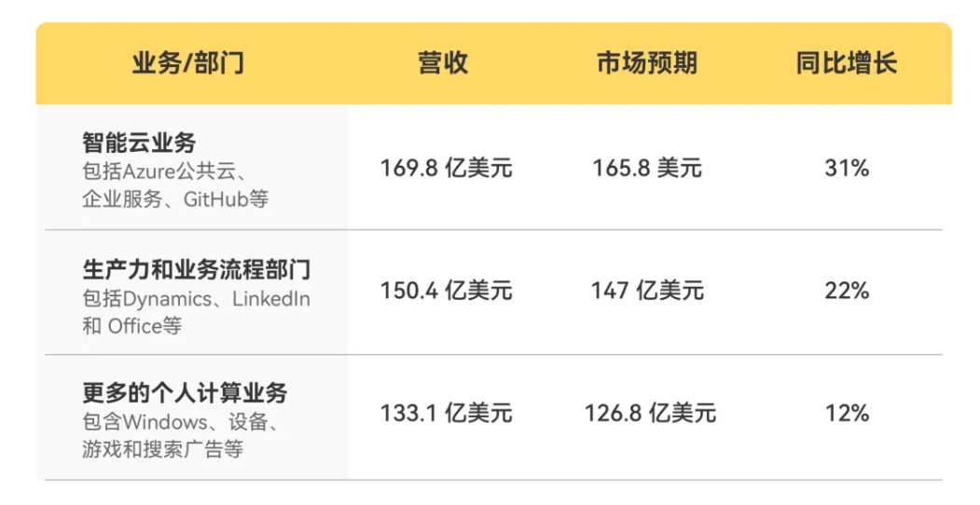Select the 31% growth cell
The image size is (980, 505).
click(x=847, y=169)
